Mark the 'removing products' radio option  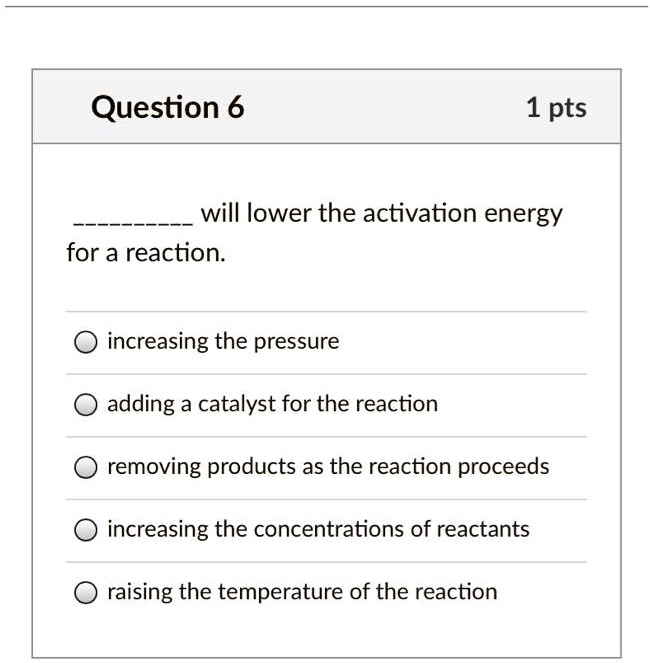point(86,468)
